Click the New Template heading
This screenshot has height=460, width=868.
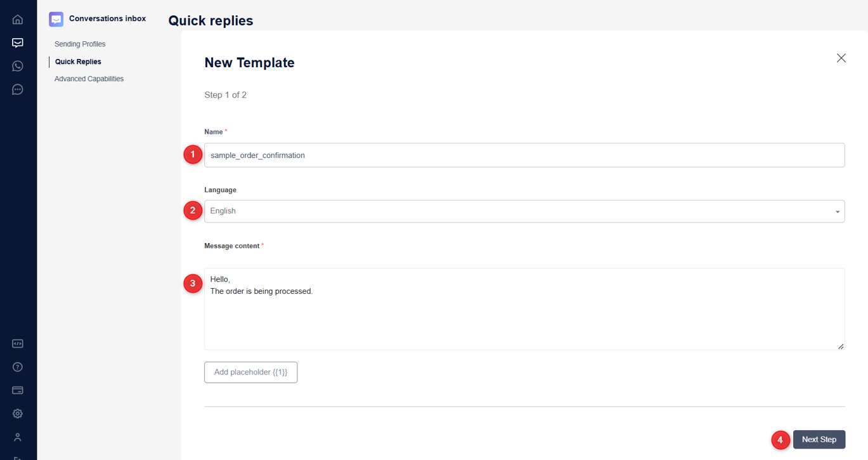click(x=249, y=63)
